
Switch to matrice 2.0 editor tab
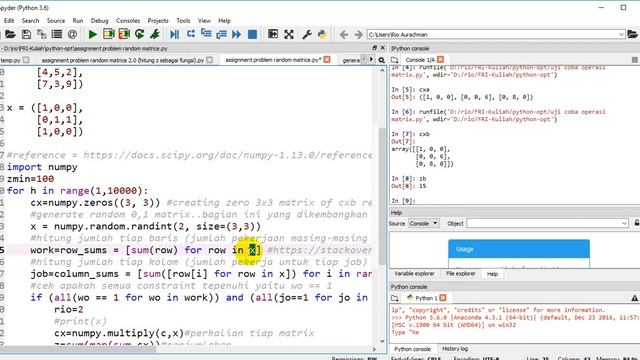point(122,60)
